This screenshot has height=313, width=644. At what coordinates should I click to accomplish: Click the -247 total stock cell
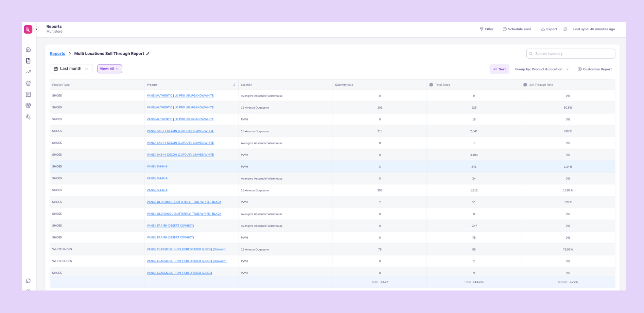click(x=474, y=226)
